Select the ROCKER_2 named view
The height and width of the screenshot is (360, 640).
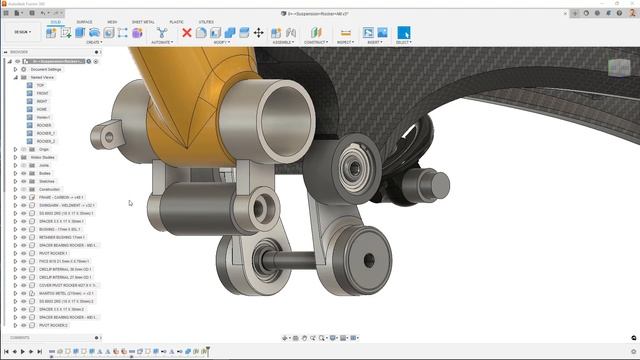[45, 141]
